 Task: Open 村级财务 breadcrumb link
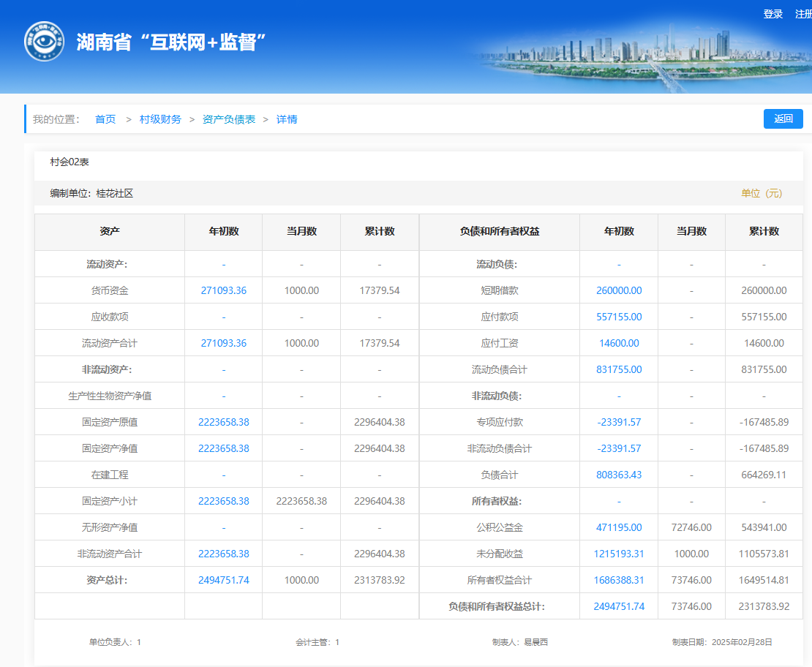pyautogui.click(x=160, y=119)
